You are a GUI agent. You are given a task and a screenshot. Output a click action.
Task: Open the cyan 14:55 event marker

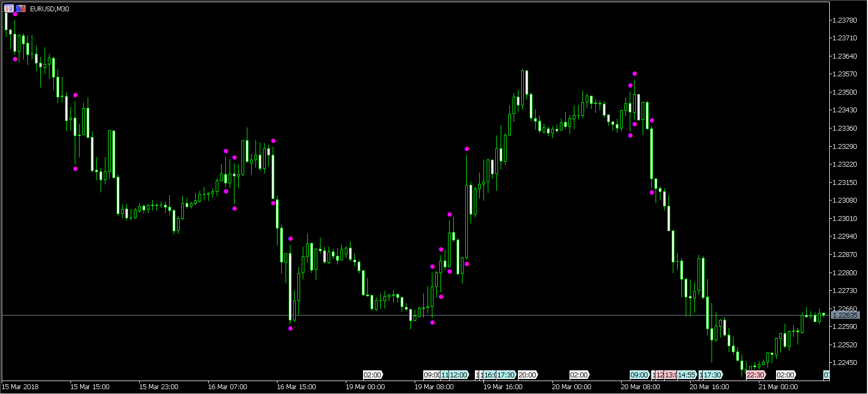pyautogui.click(x=687, y=375)
